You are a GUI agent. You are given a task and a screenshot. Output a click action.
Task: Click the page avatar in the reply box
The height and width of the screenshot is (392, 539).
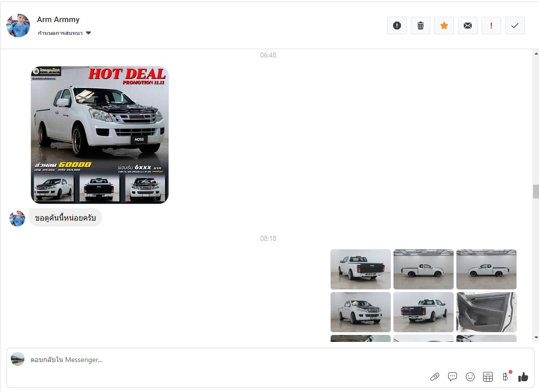click(x=18, y=359)
